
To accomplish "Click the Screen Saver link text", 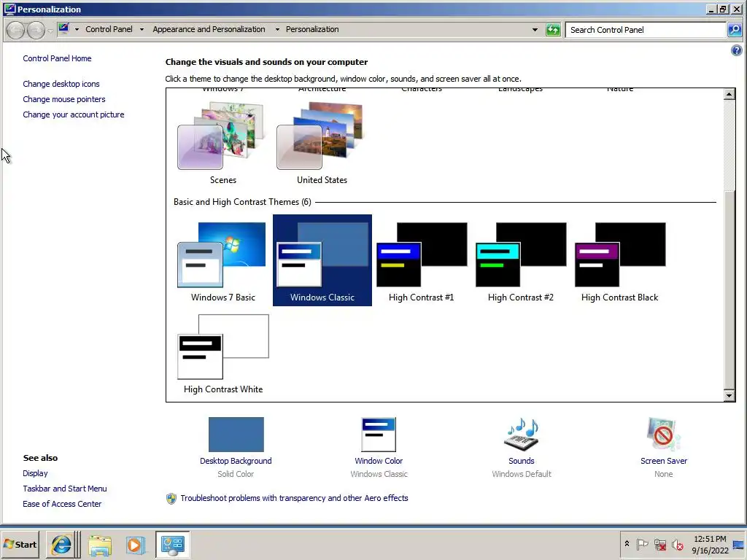I will tap(664, 461).
